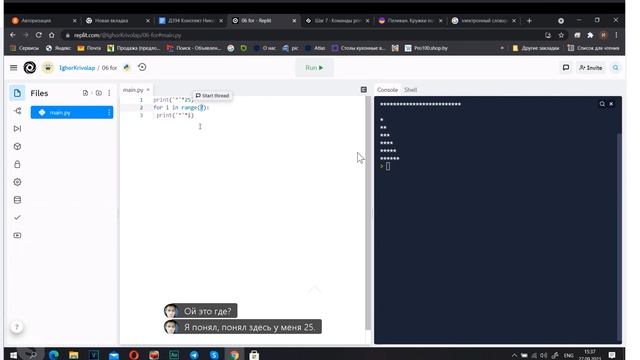
Task: Click the search icon in Replit header
Action: click(616, 68)
